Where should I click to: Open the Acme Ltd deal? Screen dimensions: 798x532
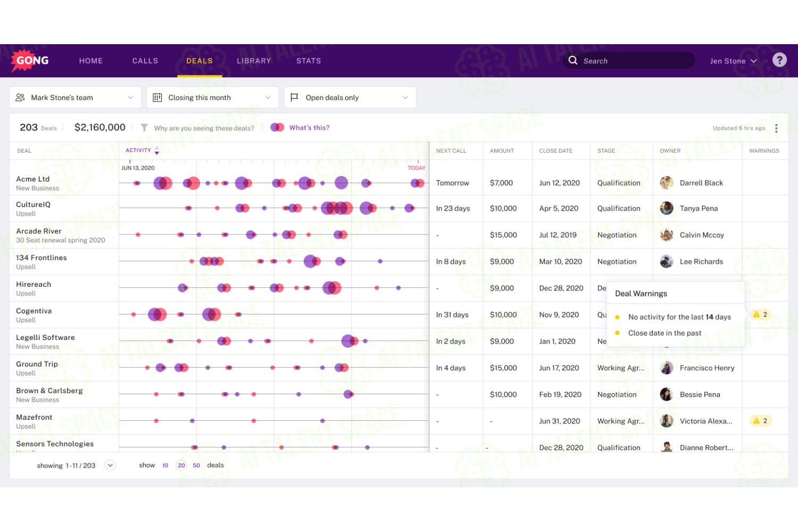pos(33,179)
